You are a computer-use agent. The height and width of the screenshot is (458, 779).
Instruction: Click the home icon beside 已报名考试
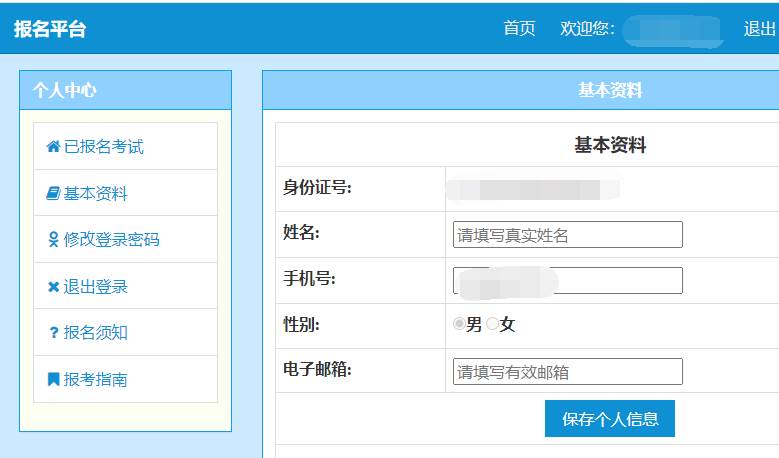click(53, 147)
